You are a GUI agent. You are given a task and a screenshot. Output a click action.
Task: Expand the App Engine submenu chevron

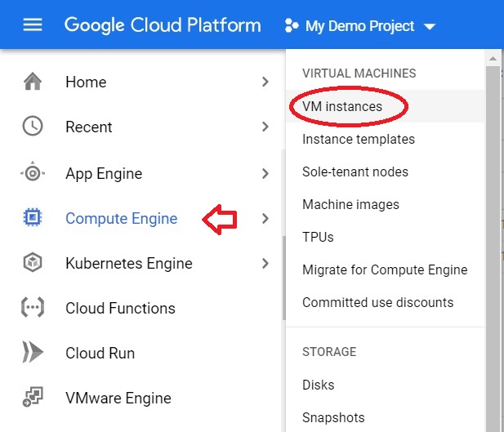pyautogui.click(x=265, y=174)
